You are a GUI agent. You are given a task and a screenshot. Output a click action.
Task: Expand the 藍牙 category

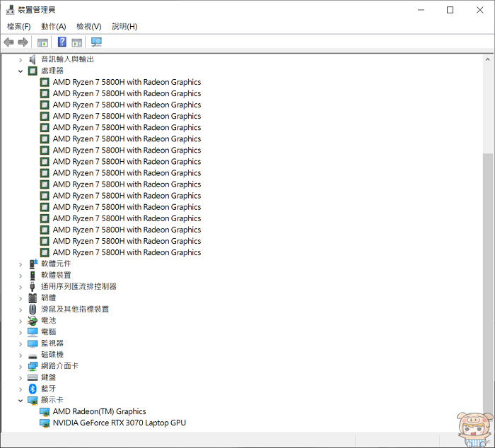click(21, 389)
